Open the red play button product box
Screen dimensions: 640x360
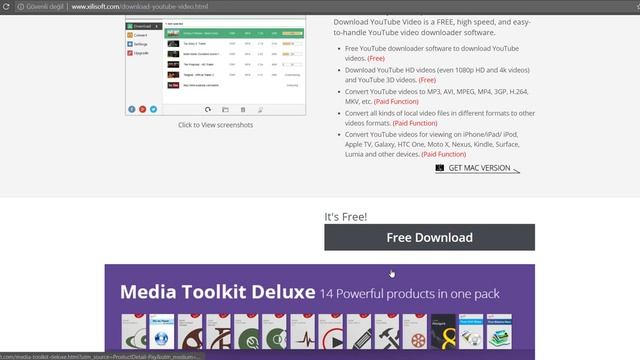tap(331, 331)
